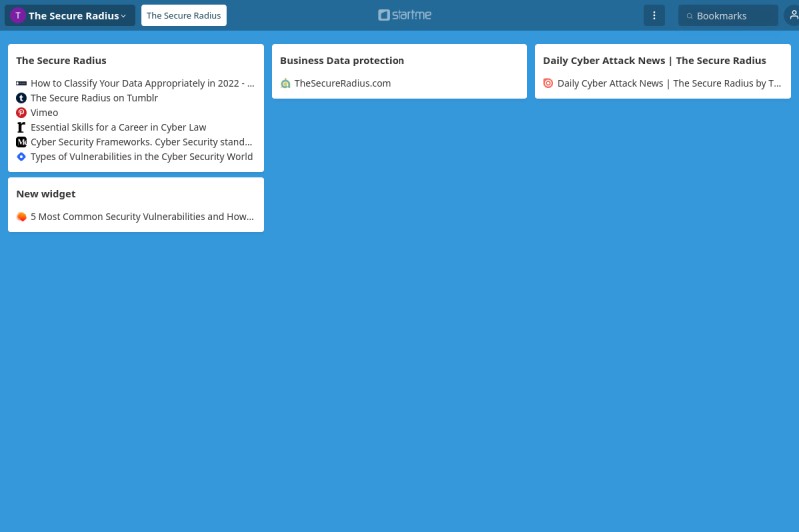Open How to Classify Your Data Appropriately link
The width and height of the screenshot is (799, 532).
[x=142, y=83]
